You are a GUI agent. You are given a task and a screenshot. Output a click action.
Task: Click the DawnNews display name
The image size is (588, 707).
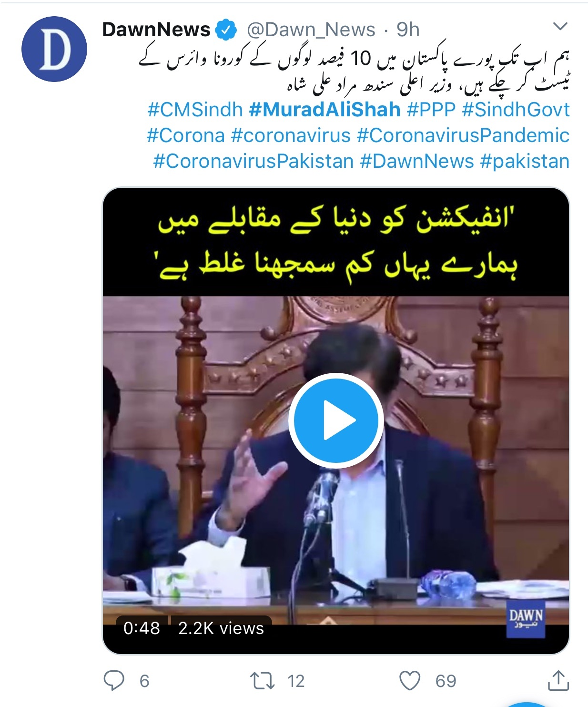point(156,30)
